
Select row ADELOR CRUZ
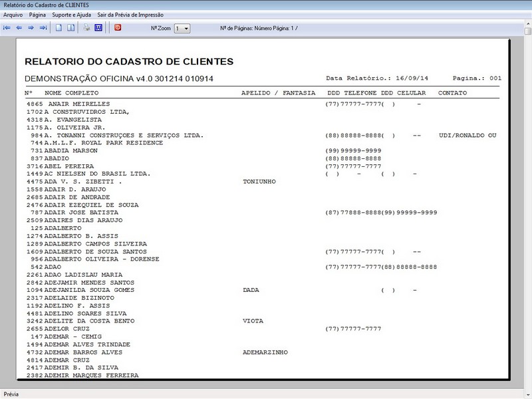tap(261, 329)
